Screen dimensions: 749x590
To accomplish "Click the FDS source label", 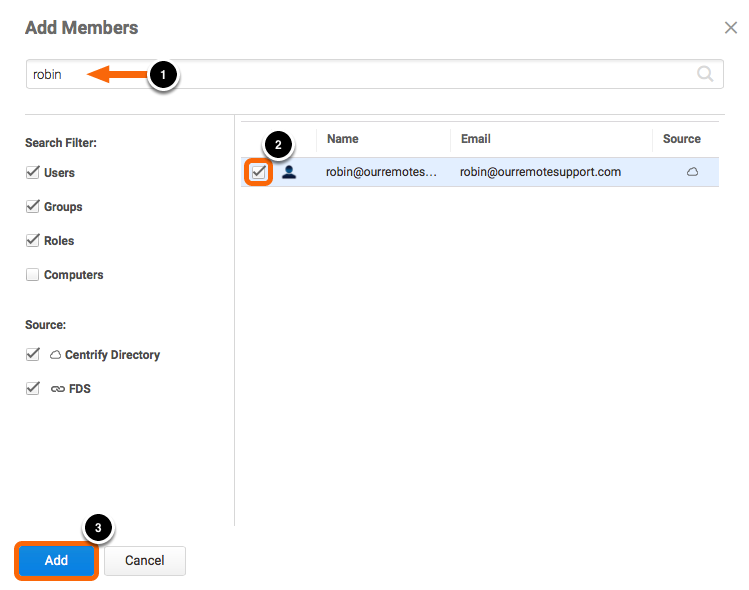I will (79, 389).
